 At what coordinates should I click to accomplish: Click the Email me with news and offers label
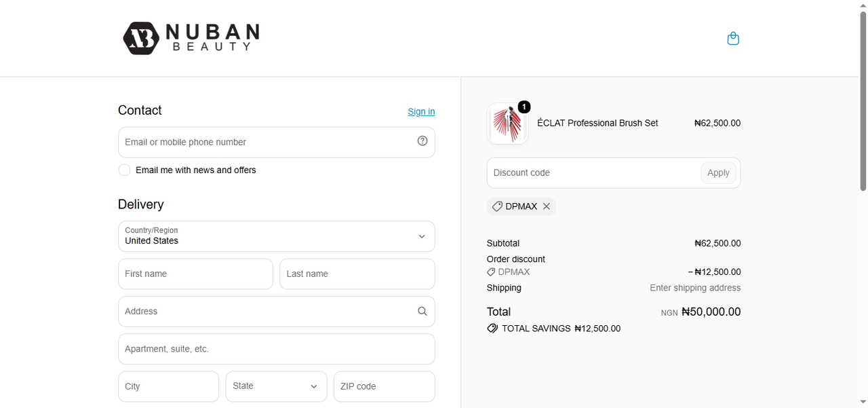(x=196, y=170)
